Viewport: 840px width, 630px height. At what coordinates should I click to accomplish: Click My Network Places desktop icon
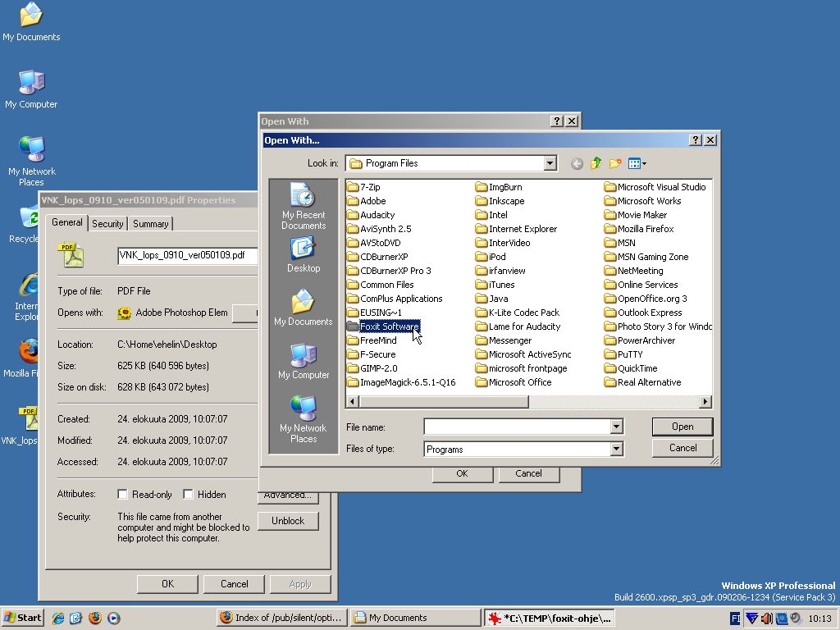pyautogui.click(x=32, y=162)
